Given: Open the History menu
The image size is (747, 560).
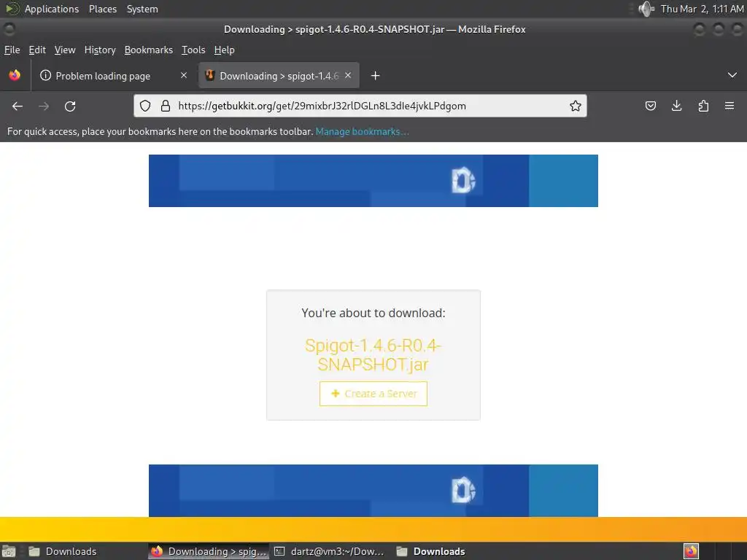Looking at the screenshot, I should (x=100, y=50).
